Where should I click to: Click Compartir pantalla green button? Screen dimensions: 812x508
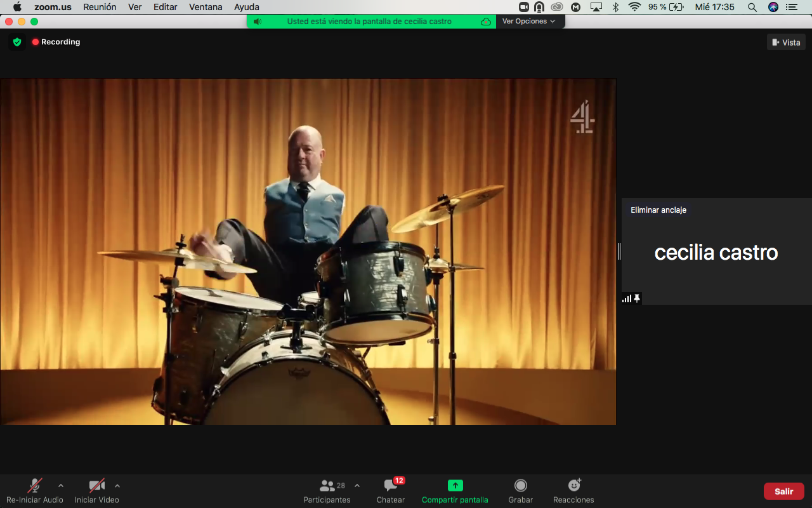tap(455, 491)
